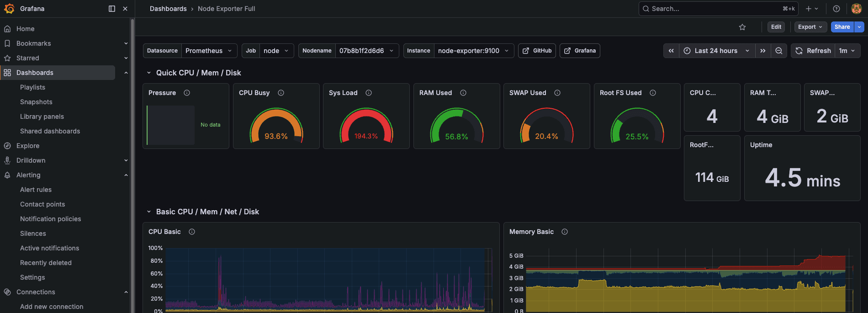Open the Home sidebar item
Image resolution: width=868 pixels, height=313 pixels.
[x=26, y=29]
